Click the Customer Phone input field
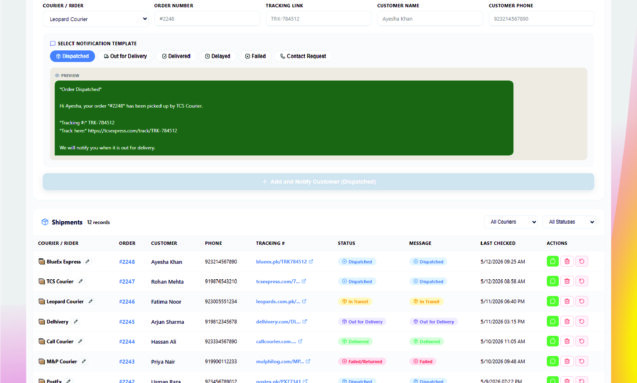 coord(541,19)
